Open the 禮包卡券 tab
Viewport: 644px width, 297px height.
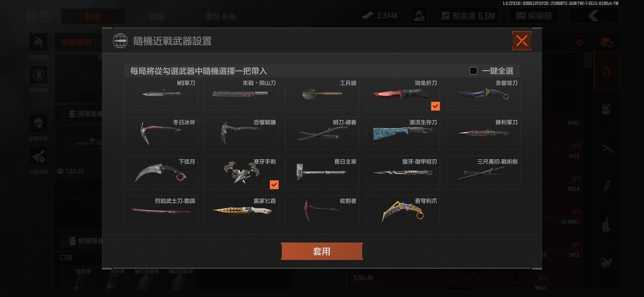[220, 17]
